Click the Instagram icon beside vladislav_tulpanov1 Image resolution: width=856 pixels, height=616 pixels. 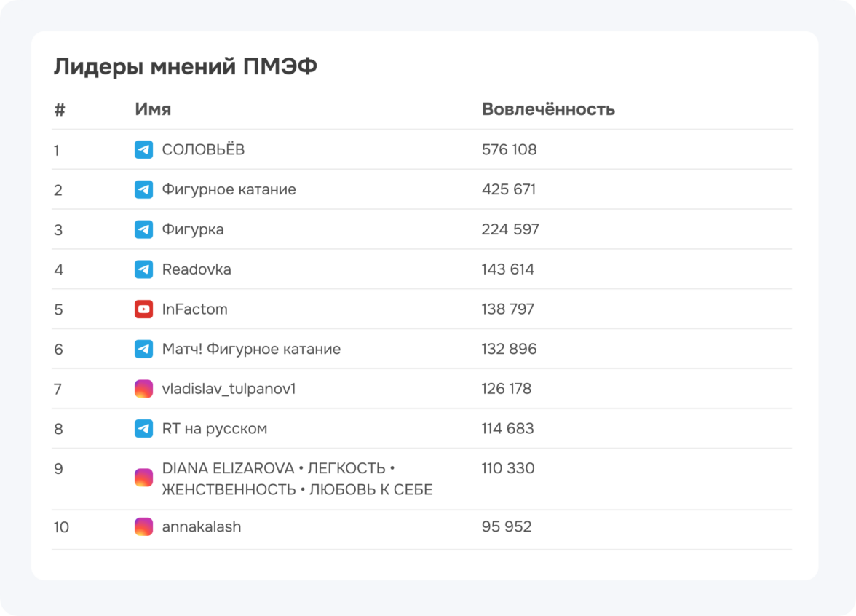click(x=144, y=389)
